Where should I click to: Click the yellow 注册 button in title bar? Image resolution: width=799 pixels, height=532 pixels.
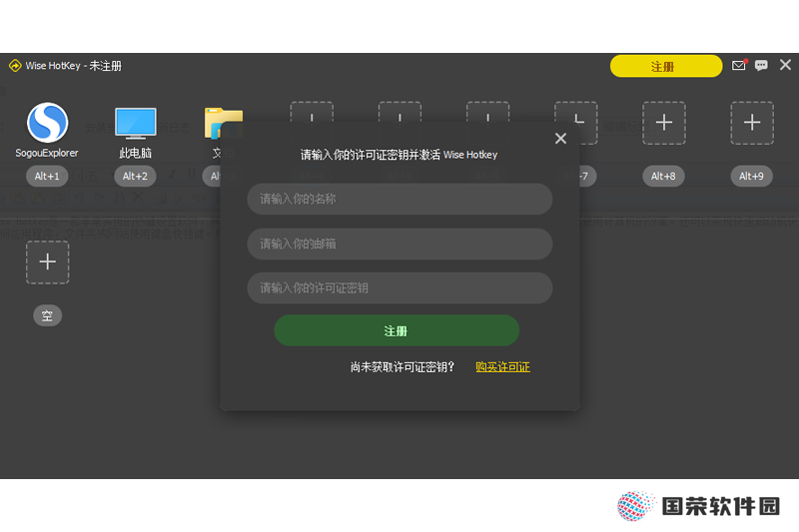tap(665, 66)
